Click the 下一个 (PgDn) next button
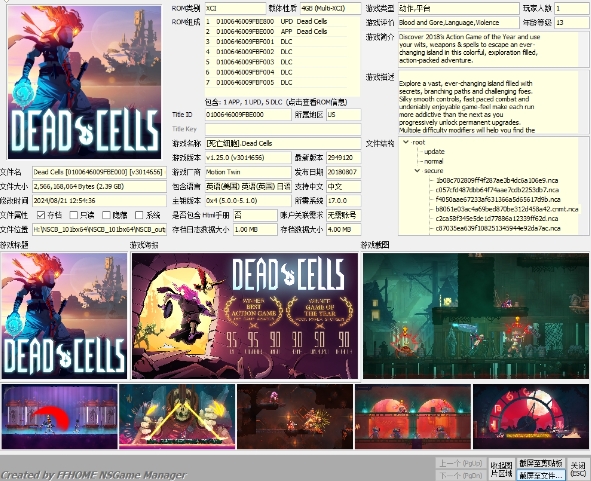This screenshot has height=481, width=591. pos(461,475)
